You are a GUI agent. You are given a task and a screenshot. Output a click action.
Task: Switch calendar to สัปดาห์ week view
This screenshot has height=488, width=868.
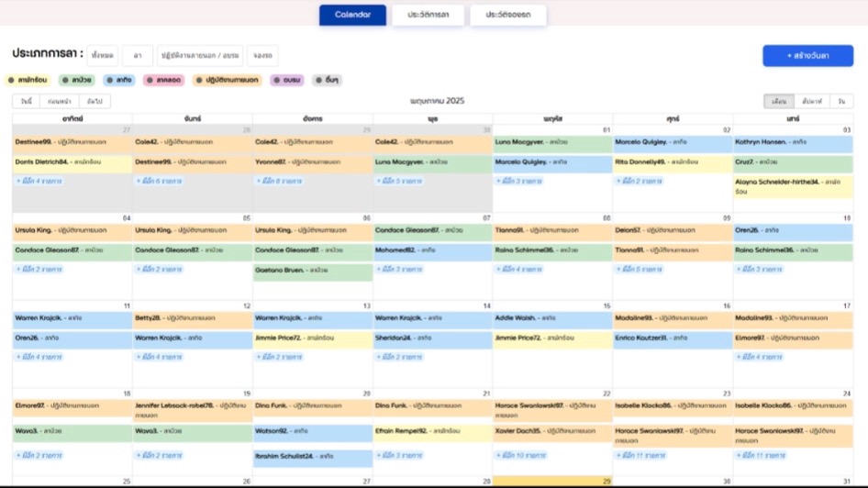tap(811, 101)
